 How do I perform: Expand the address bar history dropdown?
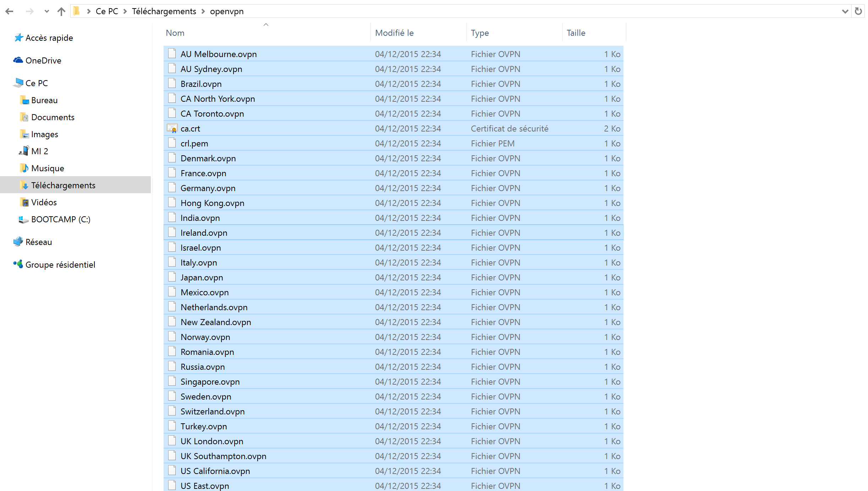(x=845, y=11)
